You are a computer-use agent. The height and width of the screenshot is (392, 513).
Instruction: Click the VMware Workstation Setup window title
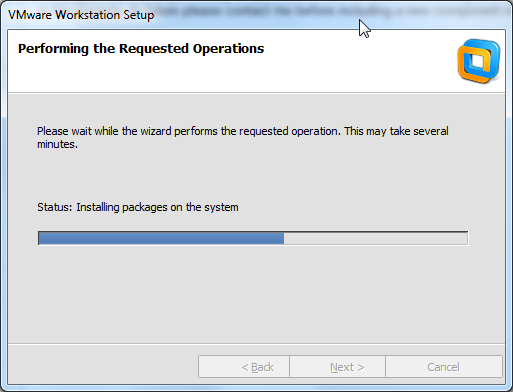[x=81, y=15]
